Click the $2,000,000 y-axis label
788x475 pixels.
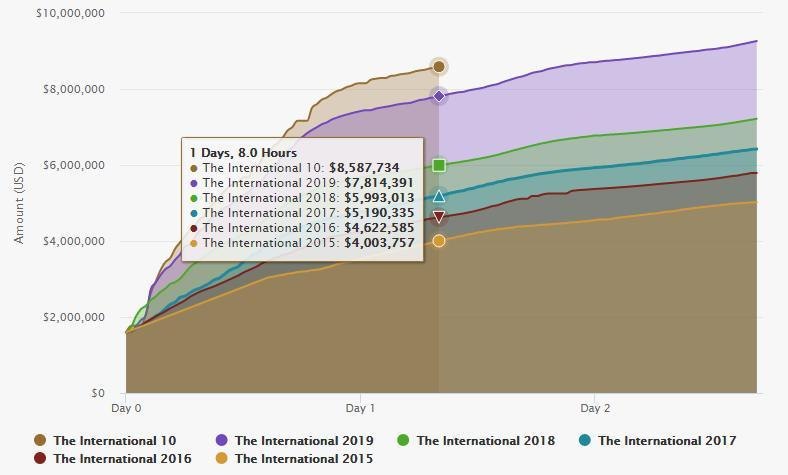tap(74, 318)
